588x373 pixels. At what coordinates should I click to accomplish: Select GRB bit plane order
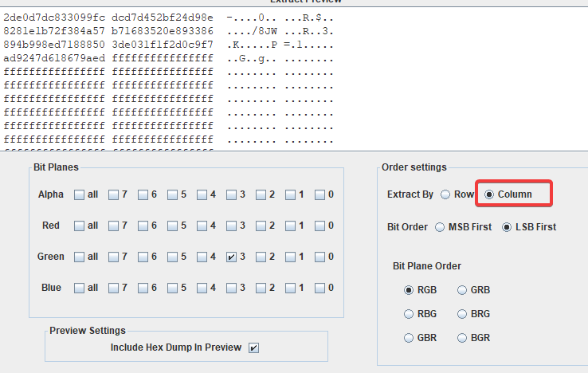click(463, 290)
